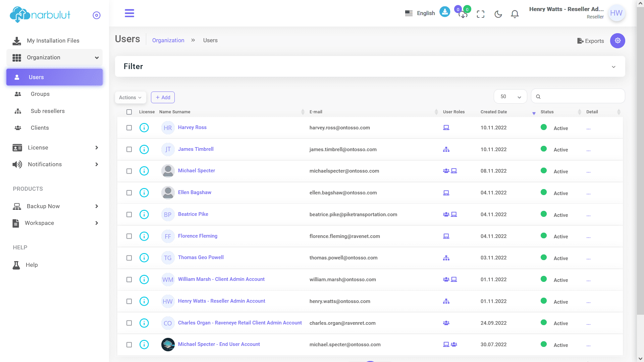Open Groups page
Screen dimensions: 644x362
[x=40, y=94]
